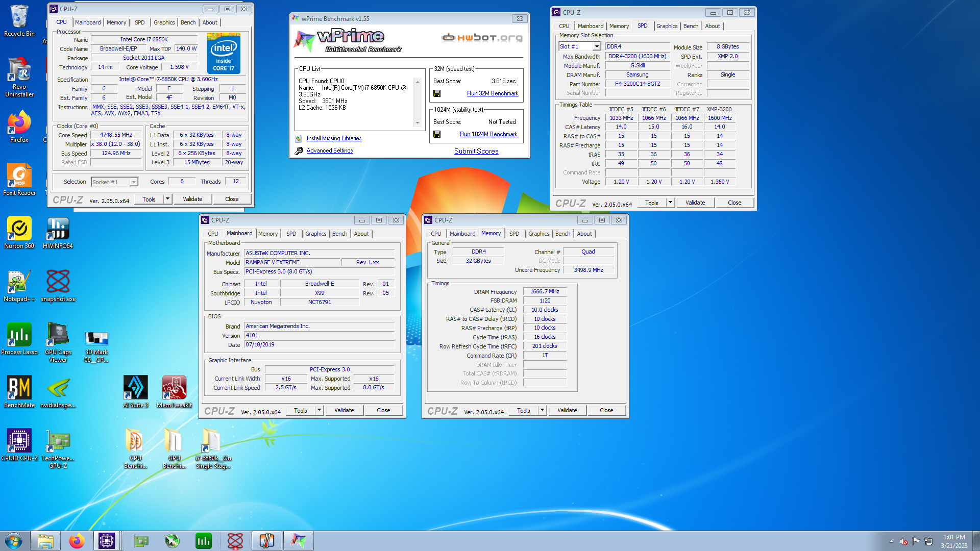The image size is (980, 551).
Task: Click Run 32M Benchmark link
Action: click(x=493, y=93)
